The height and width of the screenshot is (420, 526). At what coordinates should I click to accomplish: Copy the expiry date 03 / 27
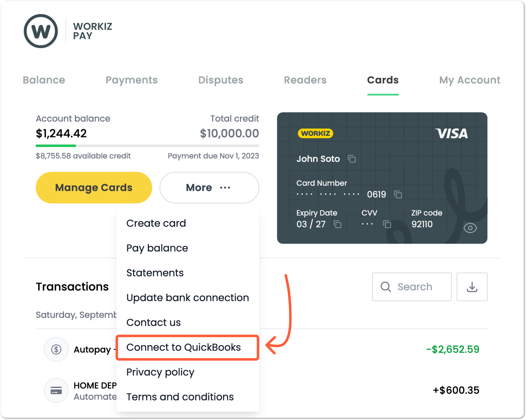tap(337, 224)
